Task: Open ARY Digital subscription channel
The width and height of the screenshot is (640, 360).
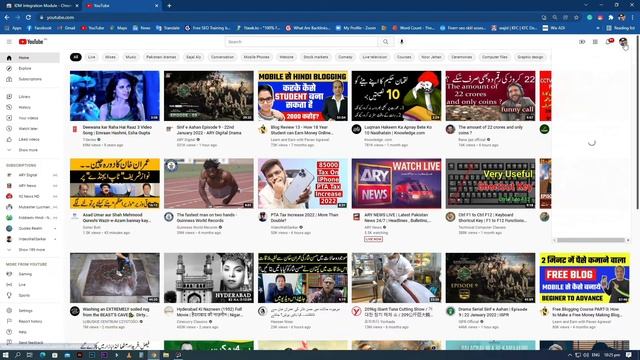Action: [x=30, y=175]
